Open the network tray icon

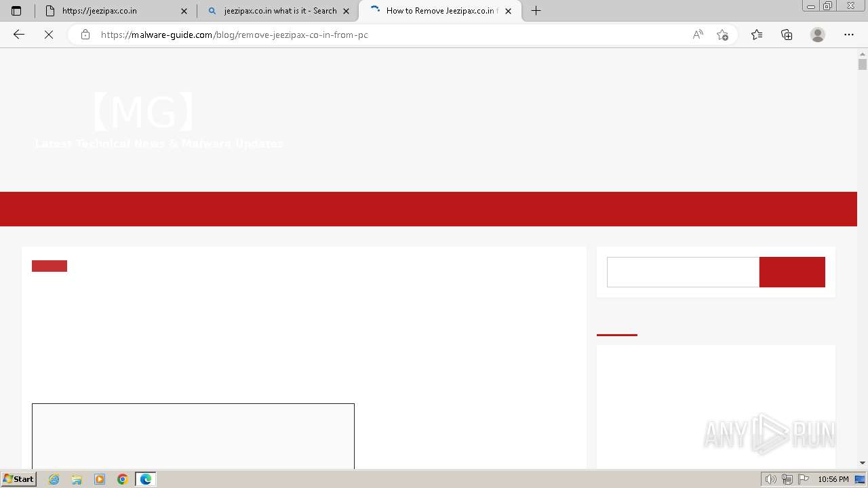click(x=787, y=479)
